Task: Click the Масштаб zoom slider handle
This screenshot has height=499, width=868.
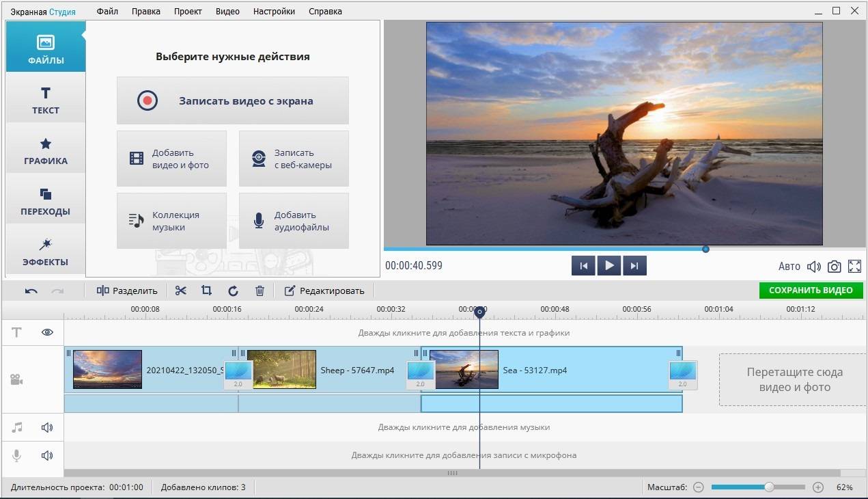Action: click(x=769, y=487)
